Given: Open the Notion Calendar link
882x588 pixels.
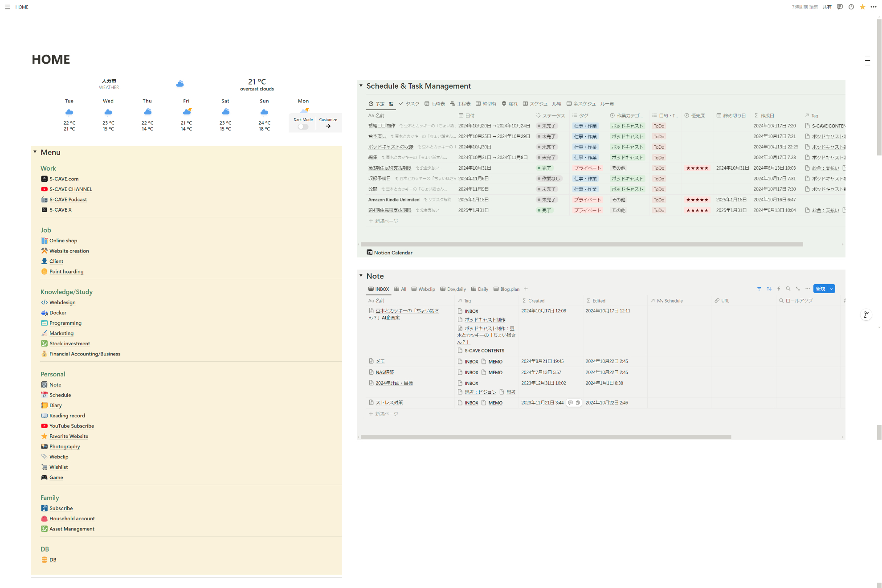Looking at the screenshot, I should click(393, 253).
